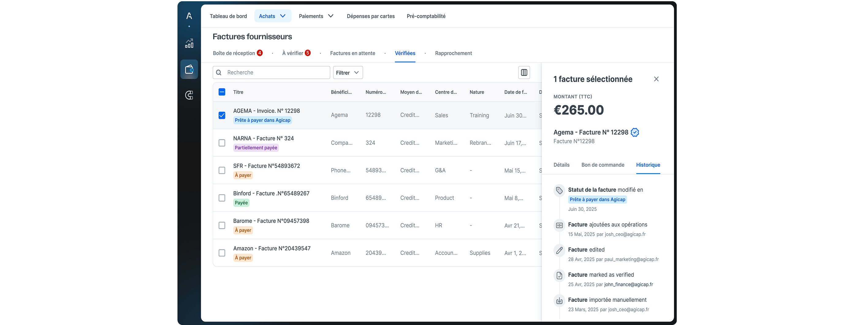Open Amazon - Facture N°20439547 title
Screen dimensions: 868x325
(x=272, y=248)
